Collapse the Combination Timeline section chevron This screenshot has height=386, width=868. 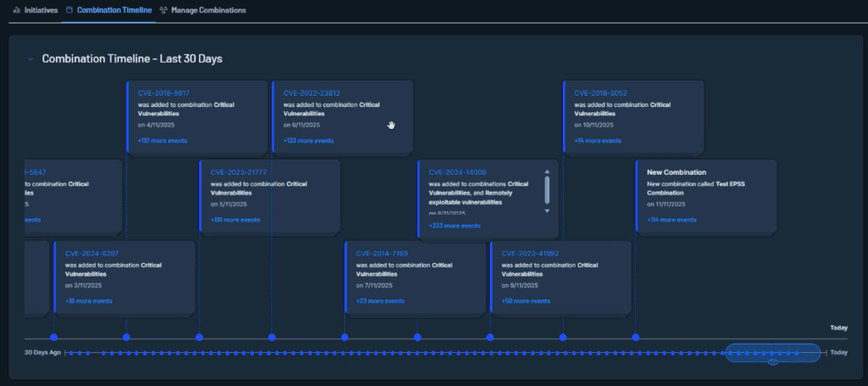coord(31,59)
